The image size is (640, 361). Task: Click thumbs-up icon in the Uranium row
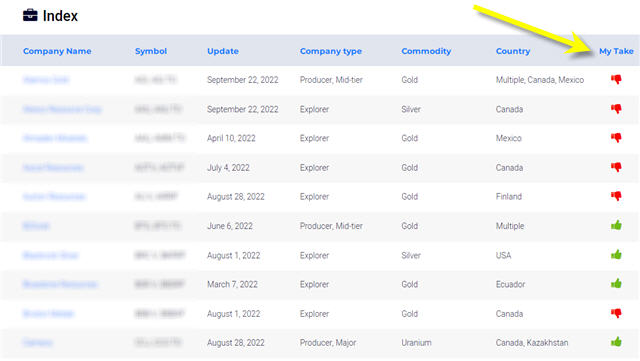pyautogui.click(x=616, y=342)
